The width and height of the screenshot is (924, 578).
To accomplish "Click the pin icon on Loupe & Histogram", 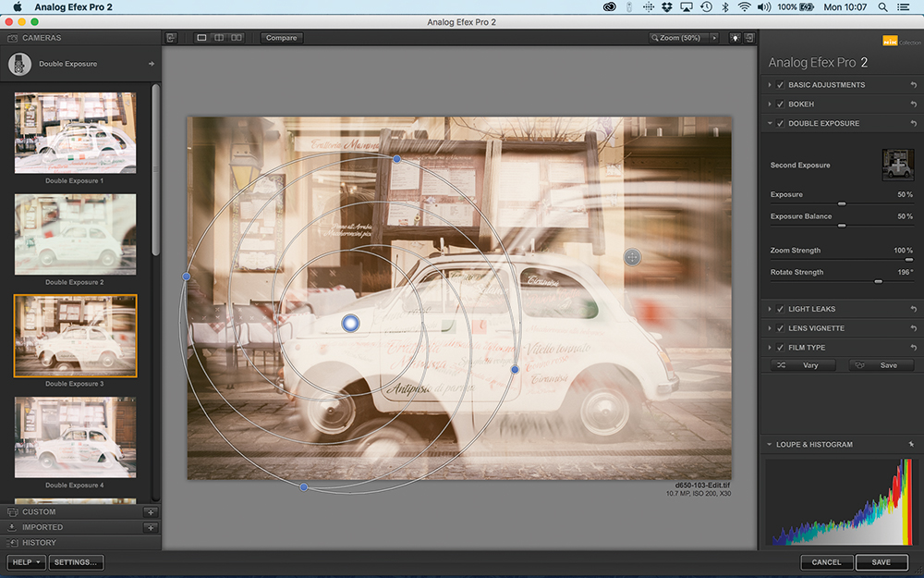I will click(912, 444).
